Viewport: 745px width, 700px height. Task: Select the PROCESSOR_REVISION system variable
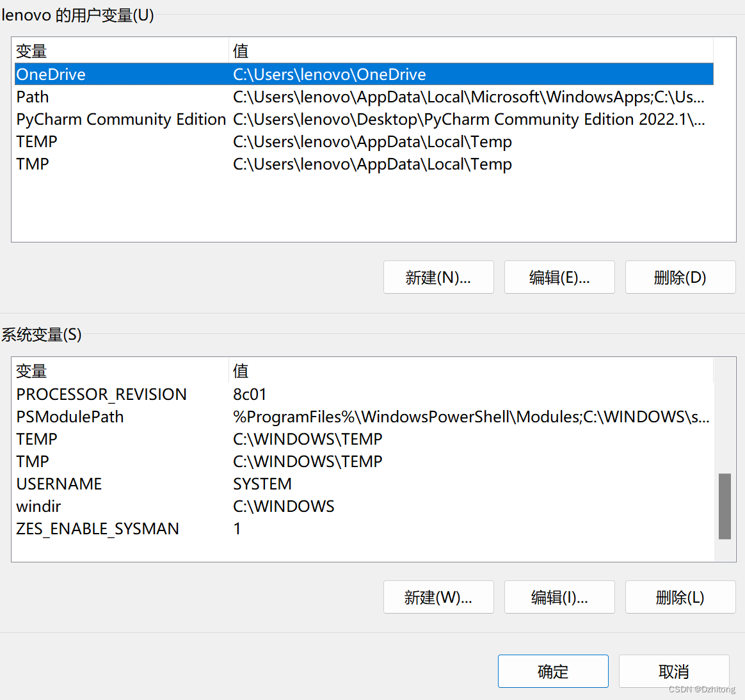pos(364,394)
